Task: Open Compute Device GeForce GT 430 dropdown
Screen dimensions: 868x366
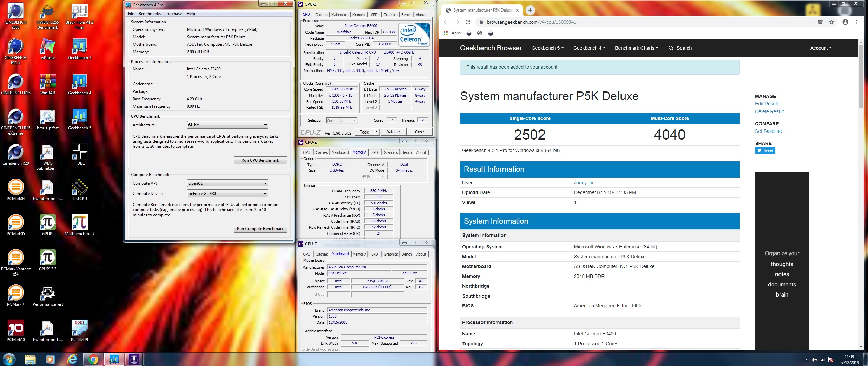Action: [x=227, y=194]
